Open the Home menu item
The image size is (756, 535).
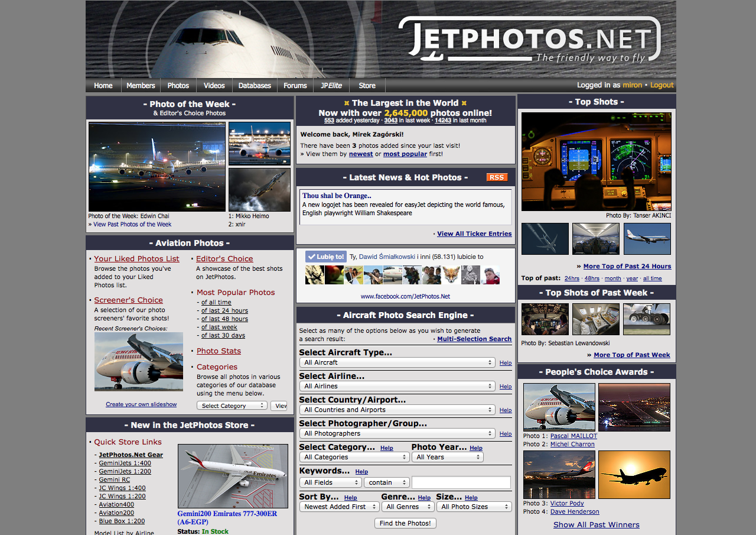coord(103,85)
